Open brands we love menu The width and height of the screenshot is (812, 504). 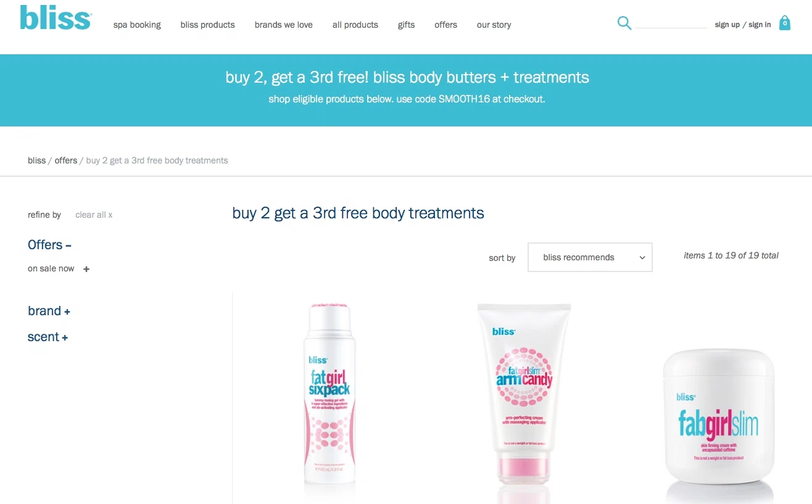pyautogui.click(x=283, y=25)
